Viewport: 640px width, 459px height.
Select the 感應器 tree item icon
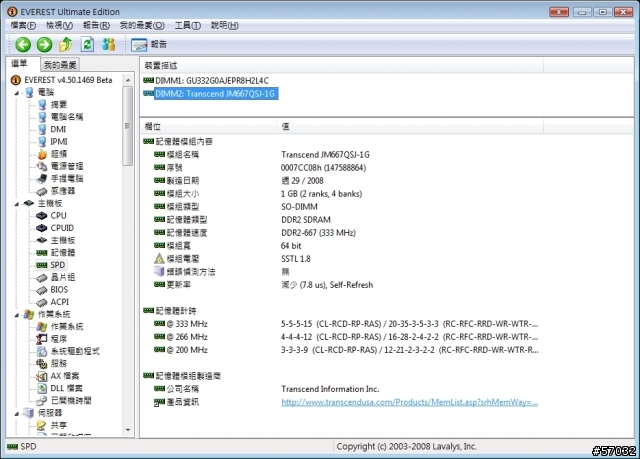pyautogui.click(x=42, y=191)
